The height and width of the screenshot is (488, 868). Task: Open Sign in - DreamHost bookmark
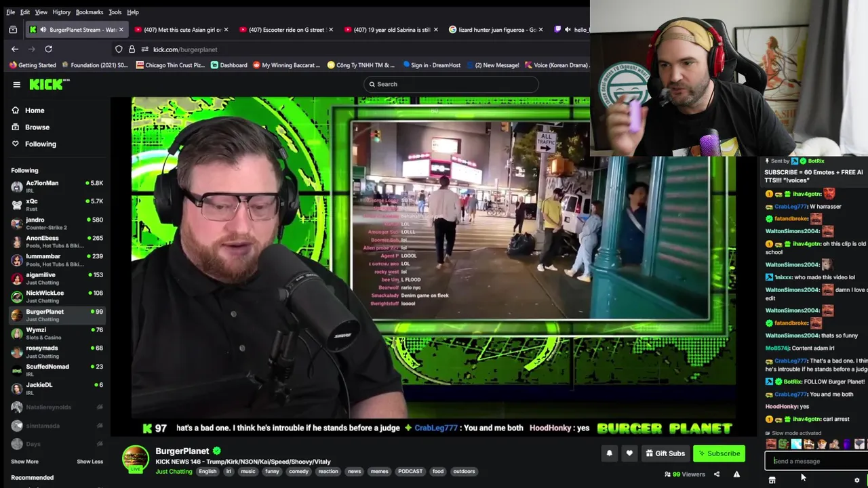pos(431,65)
